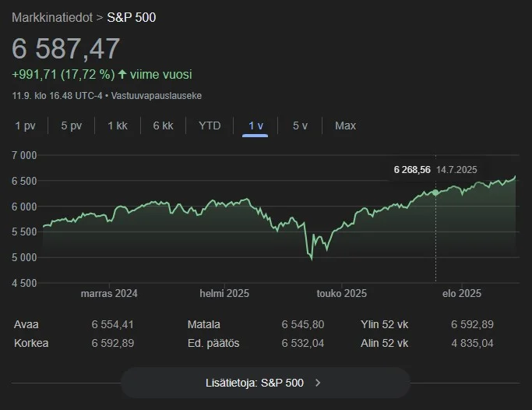
Task: Select the 1 pv time range tab
Action: coord(25,125)
